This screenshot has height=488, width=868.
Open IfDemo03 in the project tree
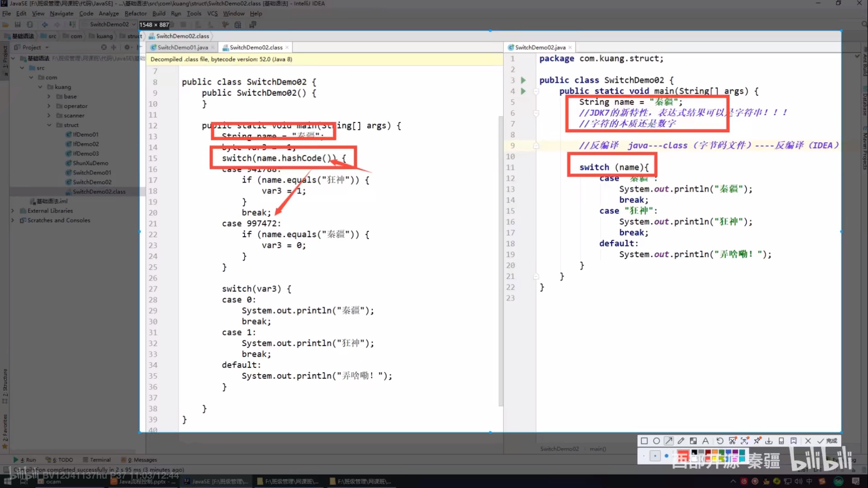tap(86, 153)
